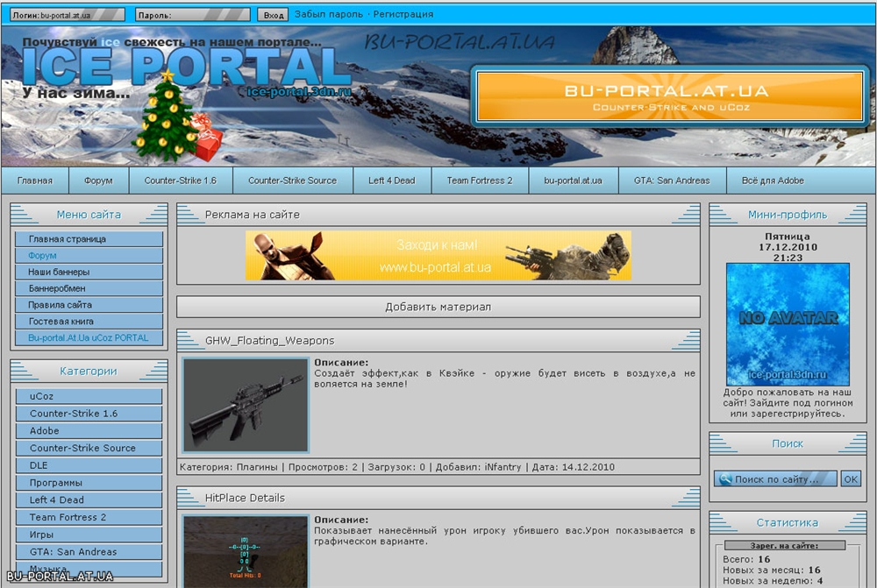Open the HitPlace Details thumbnail
877x588 pixels.
pos(246,552)
